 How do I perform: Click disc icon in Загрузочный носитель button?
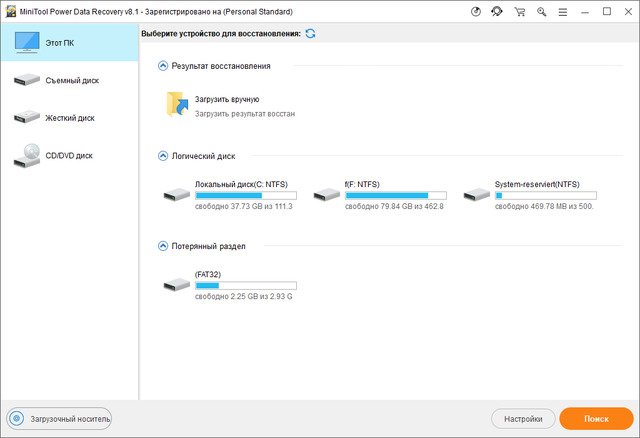coord(17,419)
